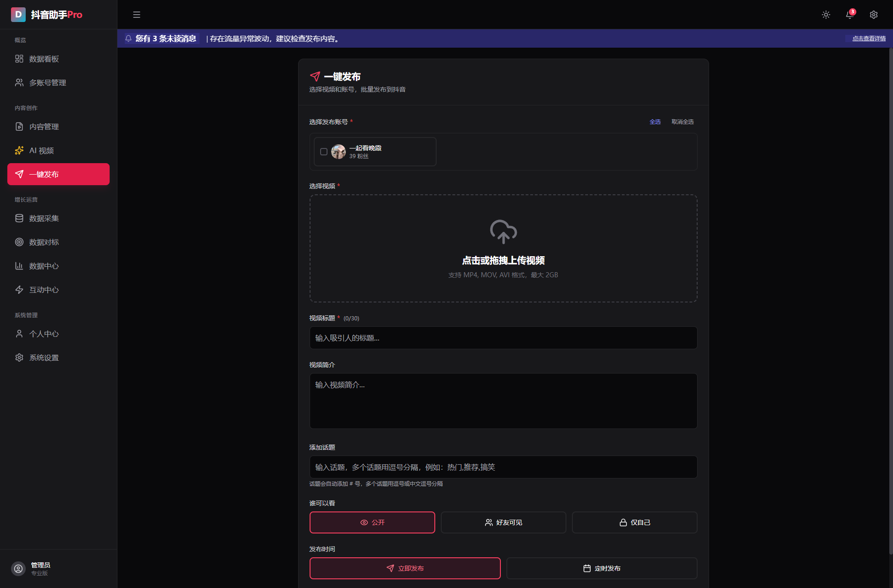Go to 数据采集 in the sidebar

click(x=44, y=218)
